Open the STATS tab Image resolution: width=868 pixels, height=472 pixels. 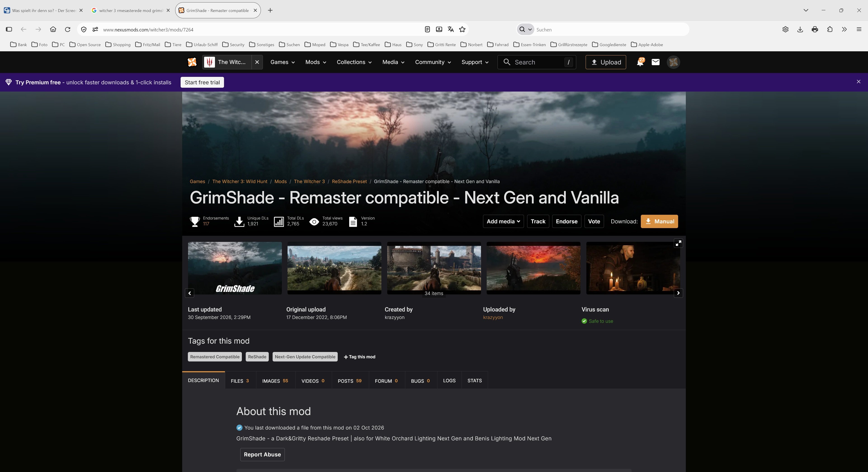tap(474, 381)
